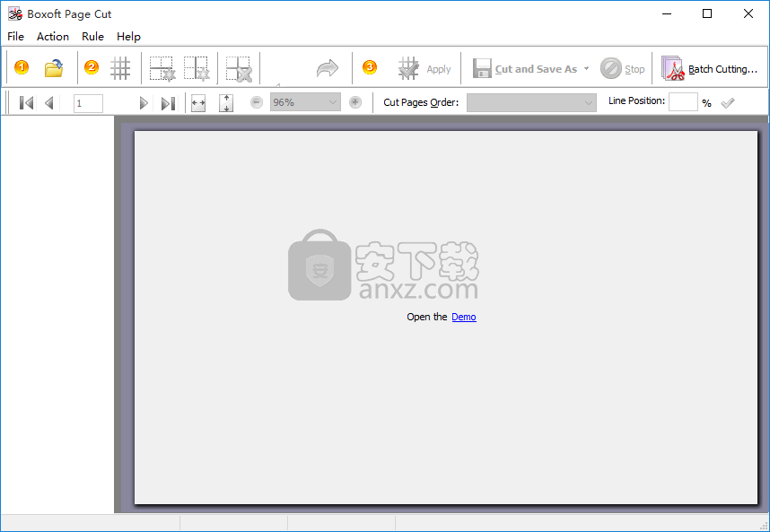Image resolution: width=770 pixels, height=532 pixels.
Task: Fit page to width
Action: point(198,103)
